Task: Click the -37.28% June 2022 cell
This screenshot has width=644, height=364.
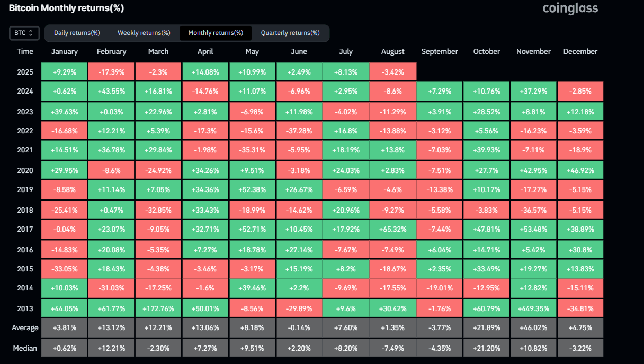Action: coord(299,130)
